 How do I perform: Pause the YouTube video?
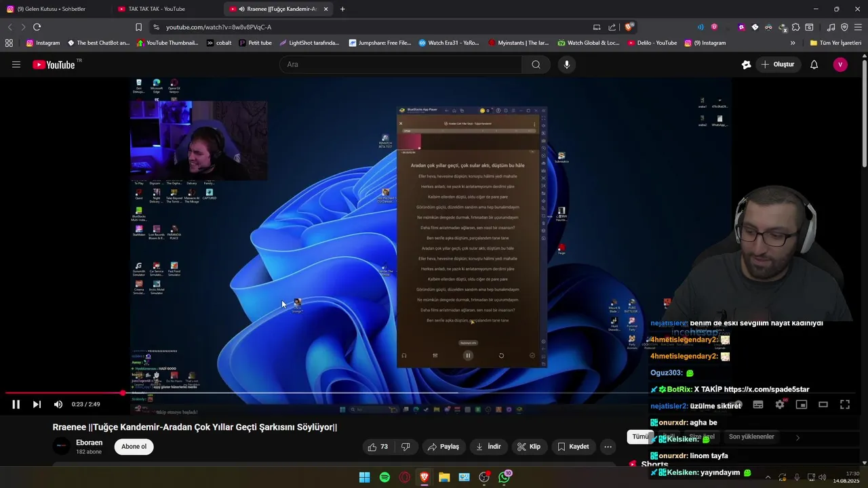pyautogui.click(x=16, y=404)
